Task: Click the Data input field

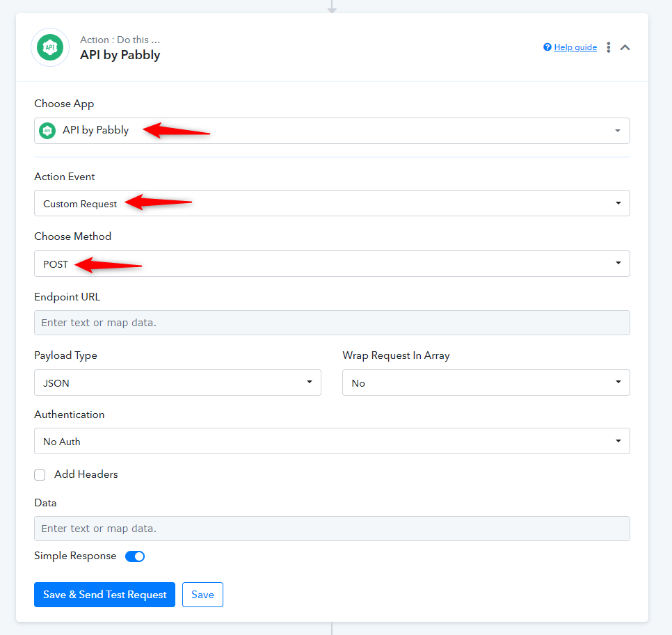Action: point(332,529)
